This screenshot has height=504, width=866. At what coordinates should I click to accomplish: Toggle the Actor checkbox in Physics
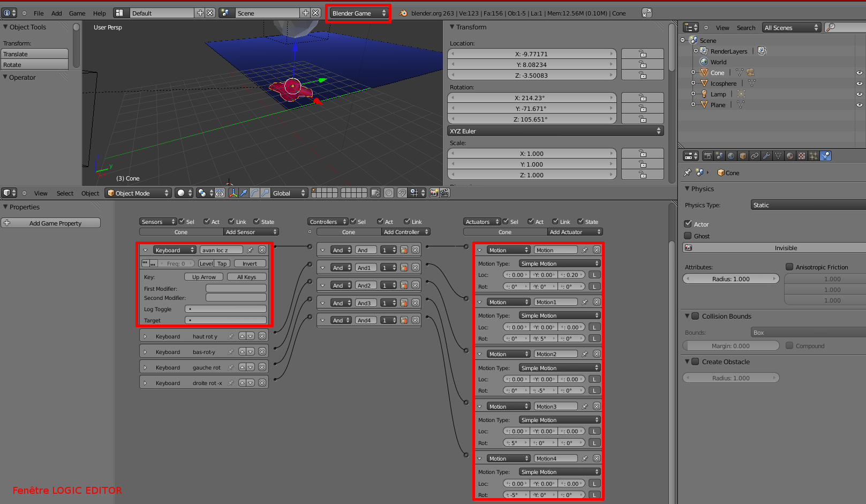point(688,224)
